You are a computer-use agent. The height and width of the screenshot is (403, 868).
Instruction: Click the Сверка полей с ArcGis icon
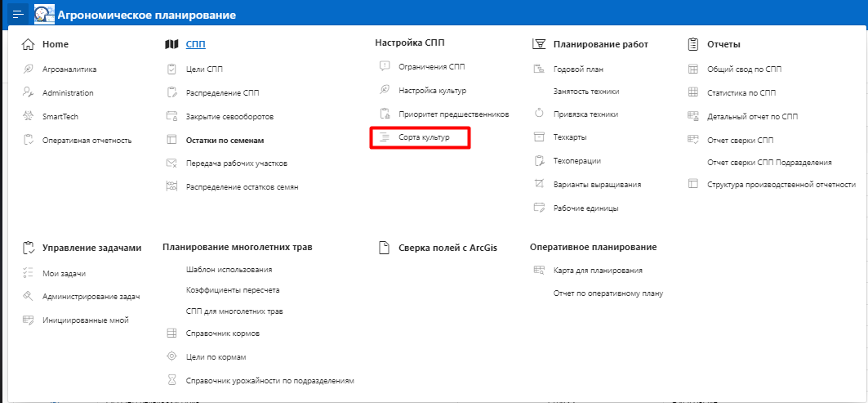click(383, 248)
